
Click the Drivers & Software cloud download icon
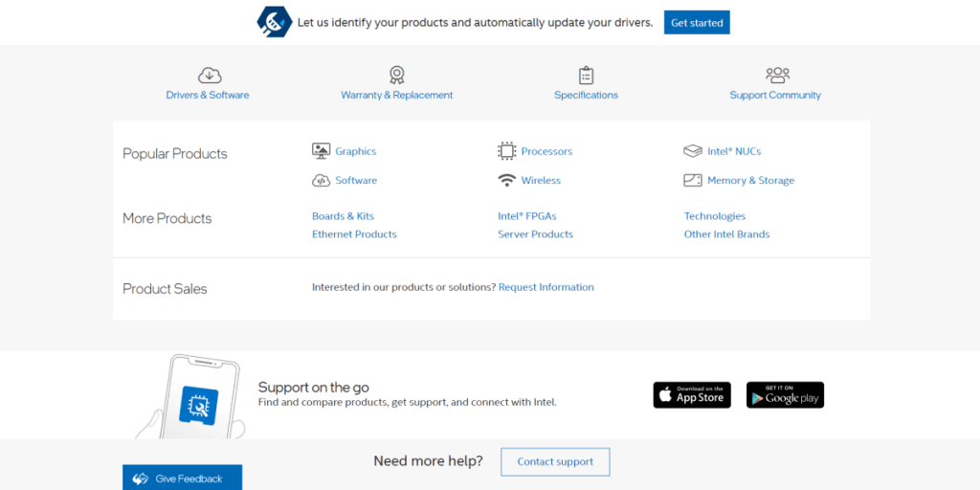pos(210,76)
